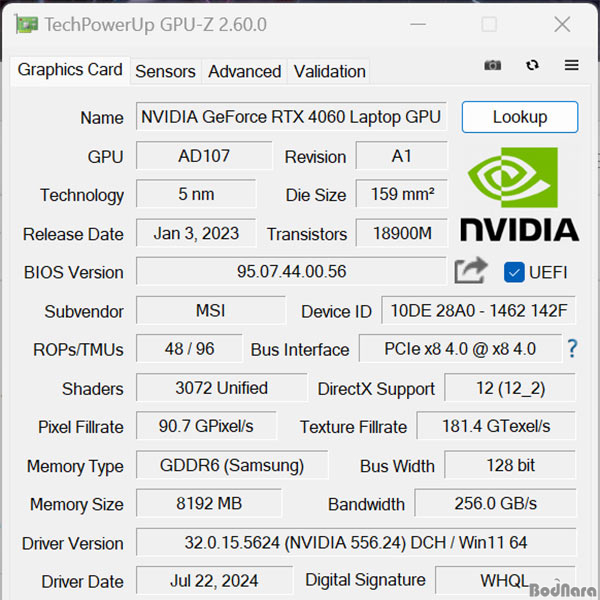Click the Die Size value 159 mm²
The width and height of the screenshot is (600, 600).
pos(401,194)
